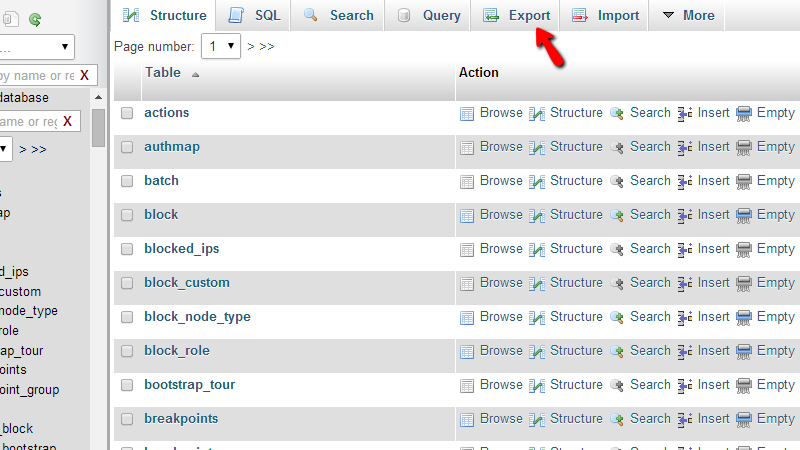800x450 pixels.
Task: Click Empty text link in authmap row
Action: tap(776, 146)
